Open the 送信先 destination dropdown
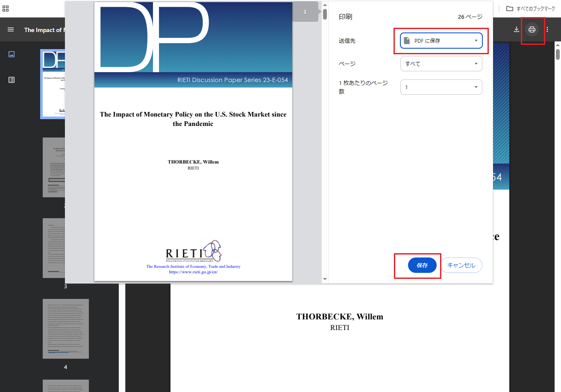The height and width of the screenshot is (392, 561). [441, 41]
